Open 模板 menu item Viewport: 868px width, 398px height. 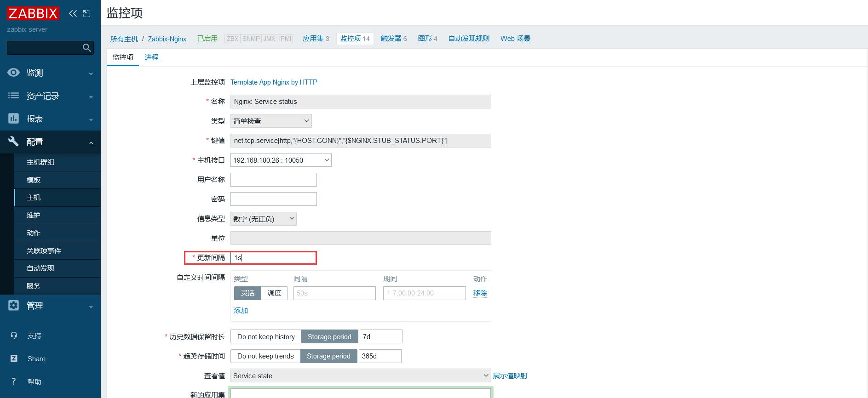coord(57,180)
